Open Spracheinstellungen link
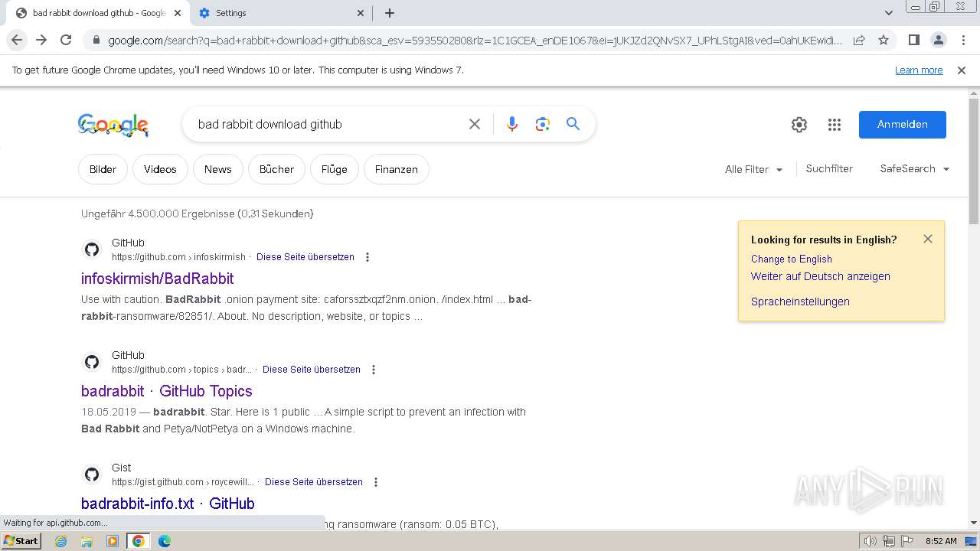This screenshot has width=980, height=551. (800, 302)
